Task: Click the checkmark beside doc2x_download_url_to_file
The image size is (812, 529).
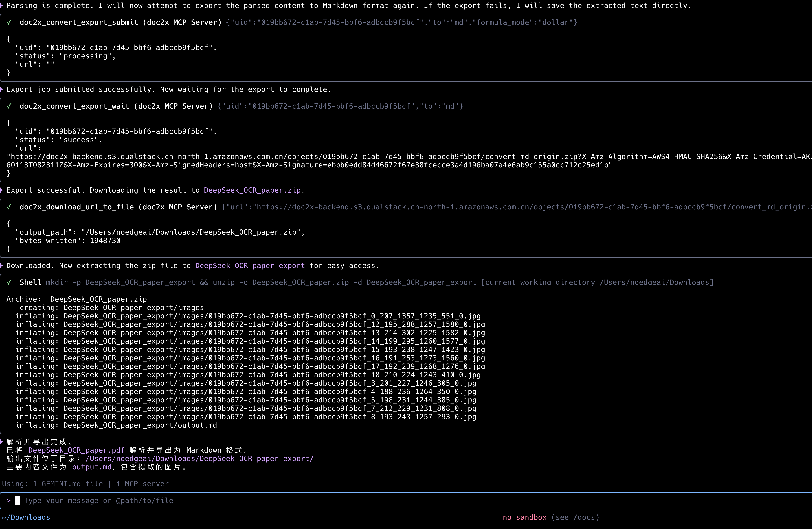Action: [10, 207]
